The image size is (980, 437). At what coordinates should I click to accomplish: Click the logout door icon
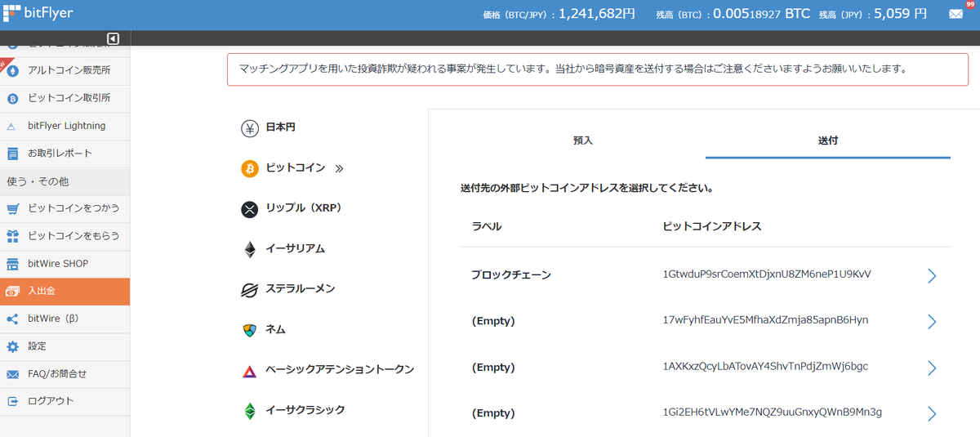click(x=12, y=401)
